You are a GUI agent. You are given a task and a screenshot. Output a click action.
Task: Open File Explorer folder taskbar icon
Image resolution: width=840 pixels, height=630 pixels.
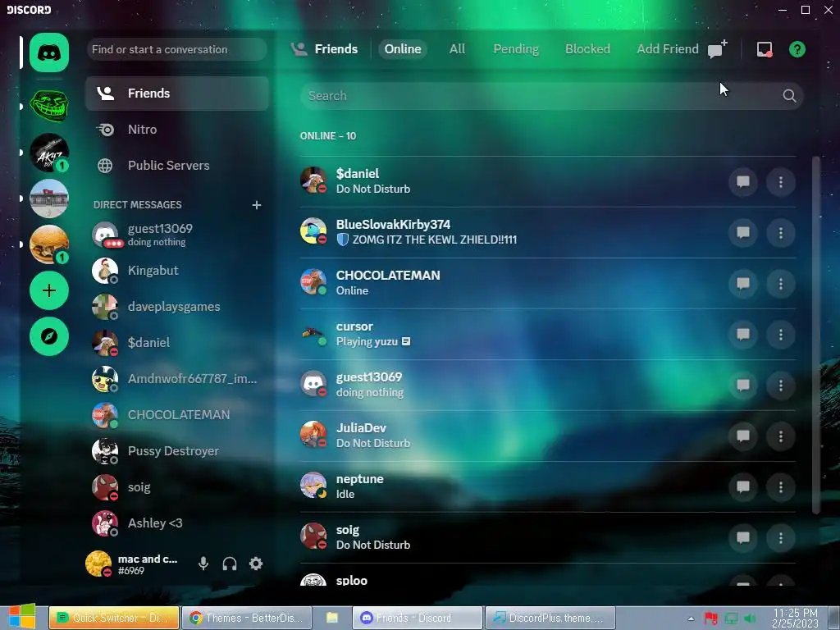pos(331,618)
